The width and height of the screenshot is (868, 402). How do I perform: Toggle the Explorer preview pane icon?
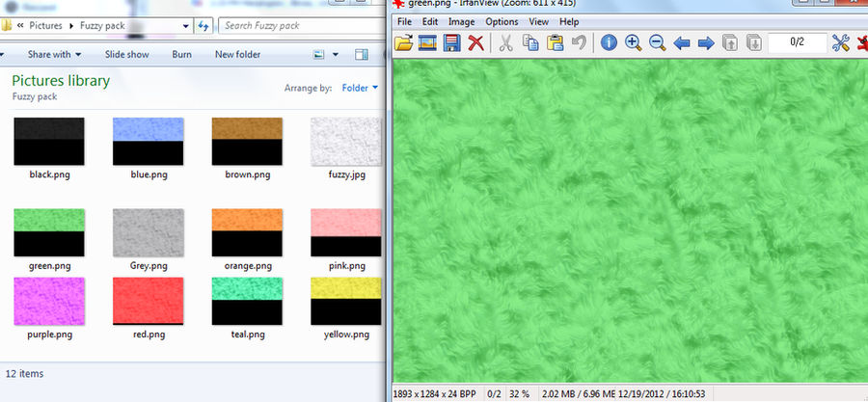point(362,54)
